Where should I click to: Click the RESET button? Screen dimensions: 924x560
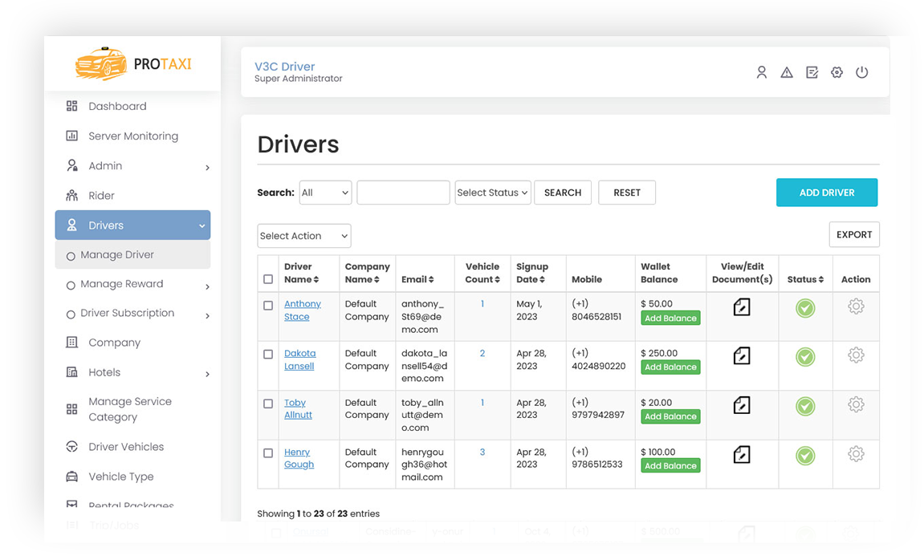tap(627, 193)
